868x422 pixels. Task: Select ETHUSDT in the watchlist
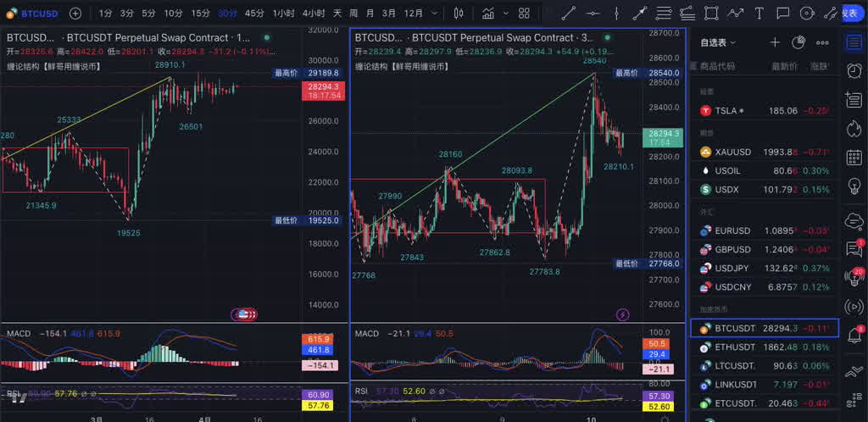[734, 347]
